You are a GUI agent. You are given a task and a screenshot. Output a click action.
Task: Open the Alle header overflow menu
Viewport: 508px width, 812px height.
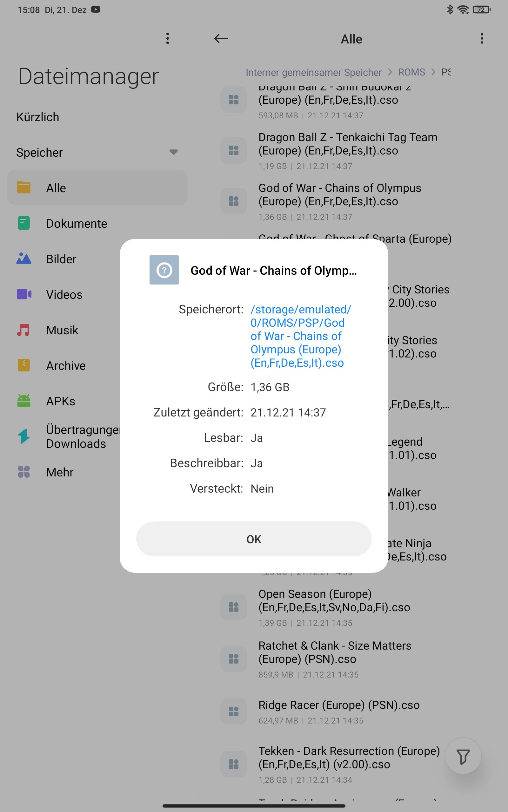tap(482, 39)
